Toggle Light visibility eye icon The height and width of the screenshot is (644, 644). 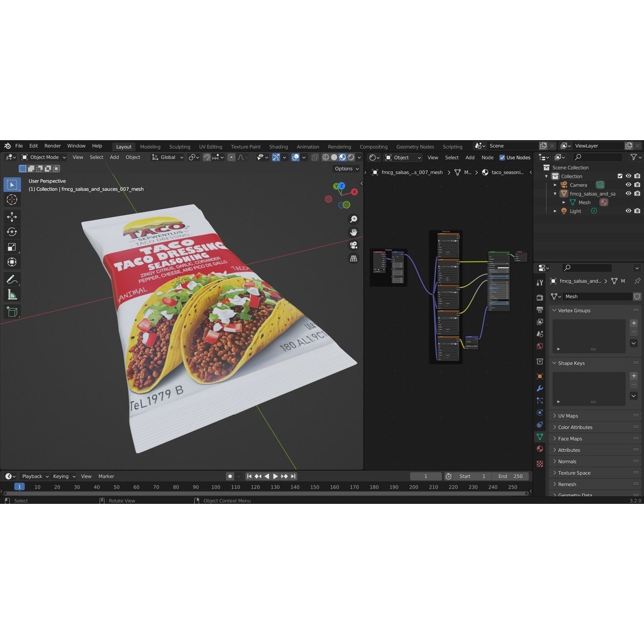(x=628, y=211)
